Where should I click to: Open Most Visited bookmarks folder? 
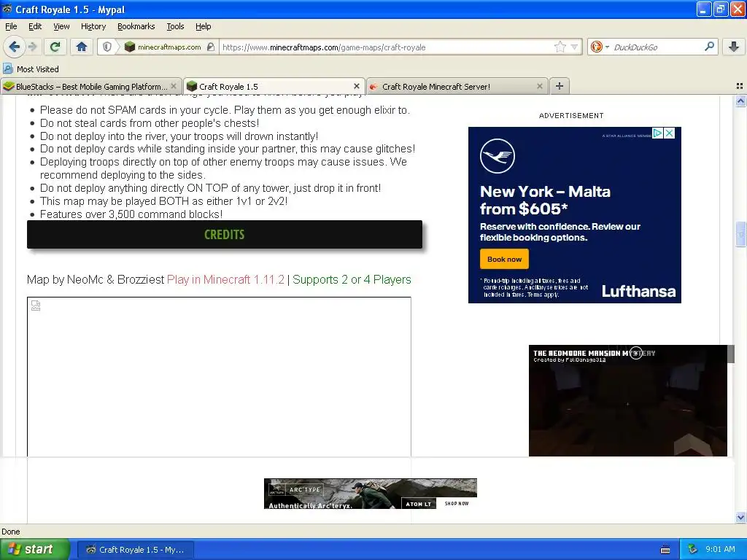[x=31, y=69]
